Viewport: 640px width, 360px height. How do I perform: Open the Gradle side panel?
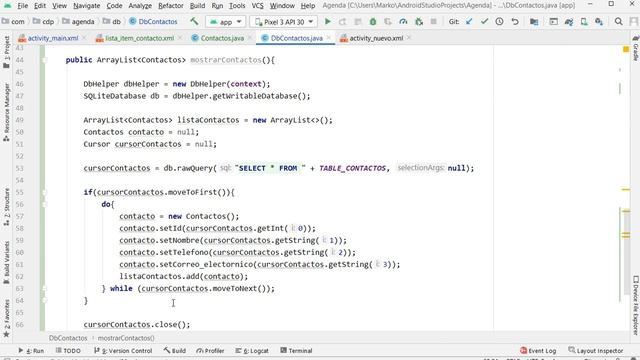pos(636,49)
